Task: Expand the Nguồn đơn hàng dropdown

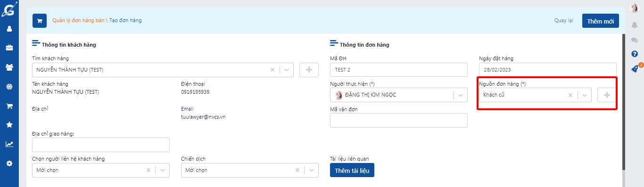Action: click(x=585, y=95)
